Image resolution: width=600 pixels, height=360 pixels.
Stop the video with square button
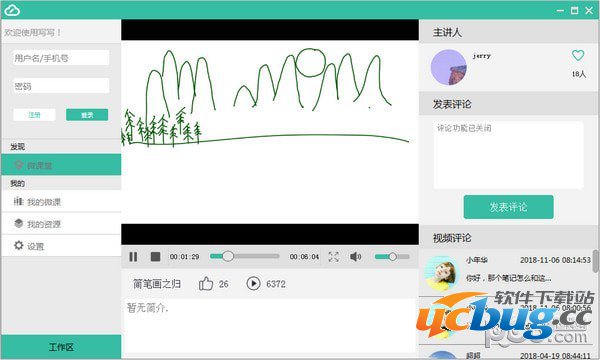click(155, 257)
